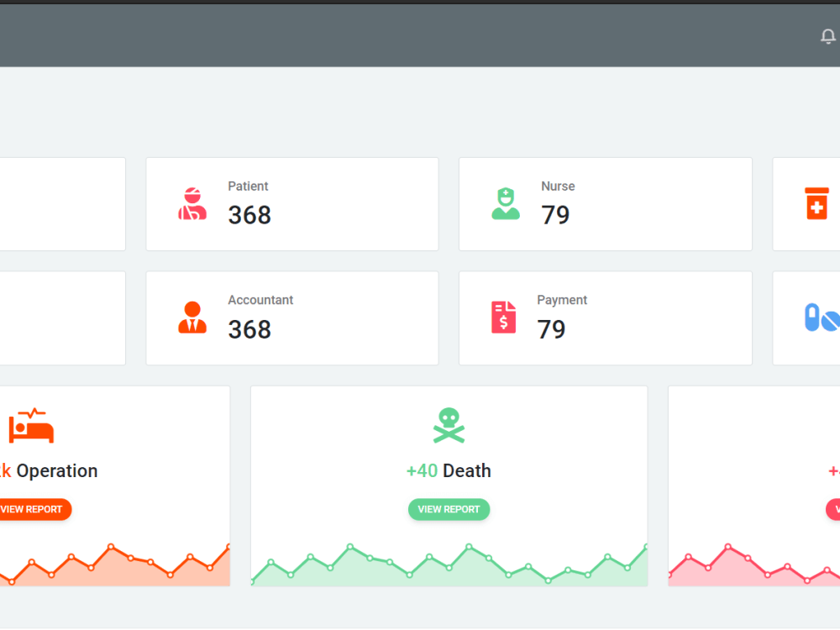Click the green Death line chart
This screenshot has width=840, height=630.
tap(449, 564)
